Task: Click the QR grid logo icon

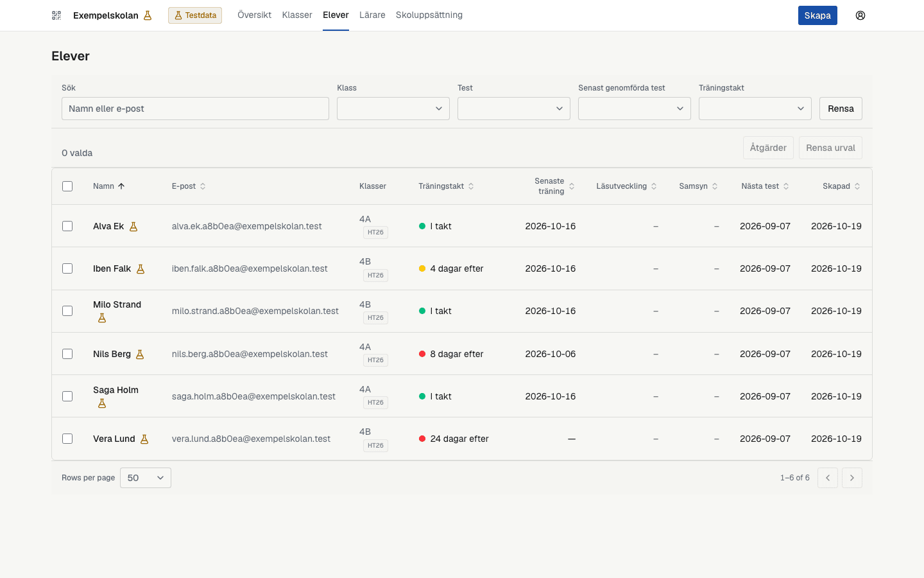Action: [56, 15]
